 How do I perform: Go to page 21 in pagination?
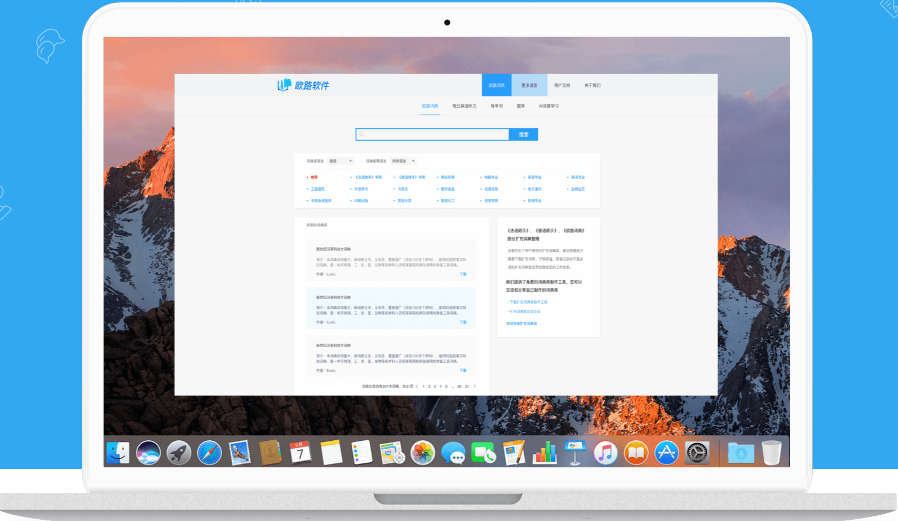coord(467,386)
